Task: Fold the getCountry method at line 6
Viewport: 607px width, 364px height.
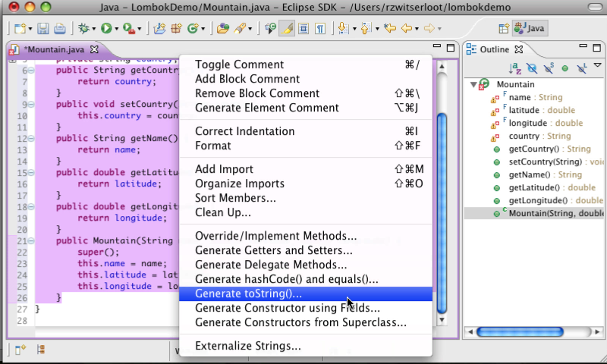Action: [31, 71]
